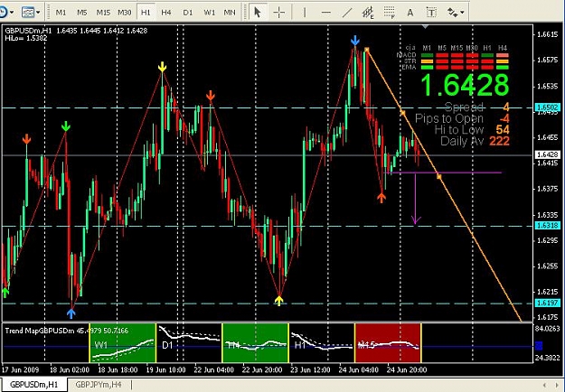565x392 pixels.
Task: Switch chart to H4 timeframe
Action: coord(166,13)
